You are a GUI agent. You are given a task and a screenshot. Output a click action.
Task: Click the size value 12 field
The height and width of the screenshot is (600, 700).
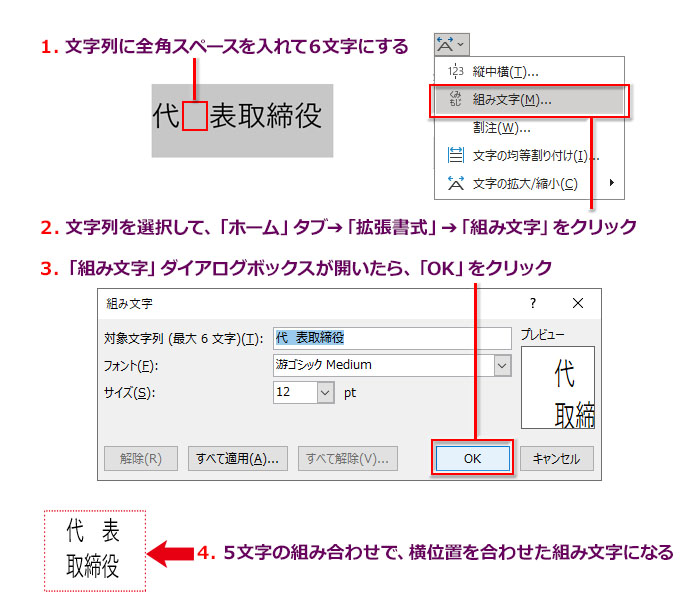click(x=295, y=393)
